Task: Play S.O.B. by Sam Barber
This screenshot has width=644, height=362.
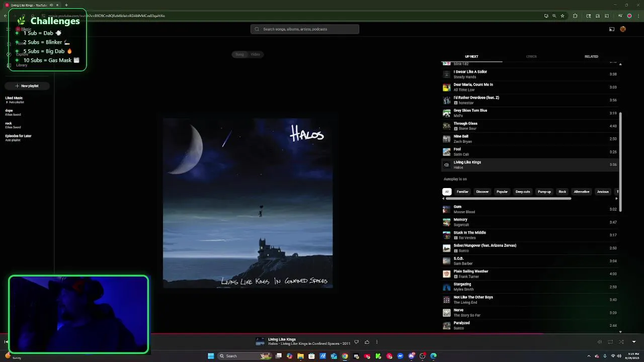Action: (x=529, y=261)
